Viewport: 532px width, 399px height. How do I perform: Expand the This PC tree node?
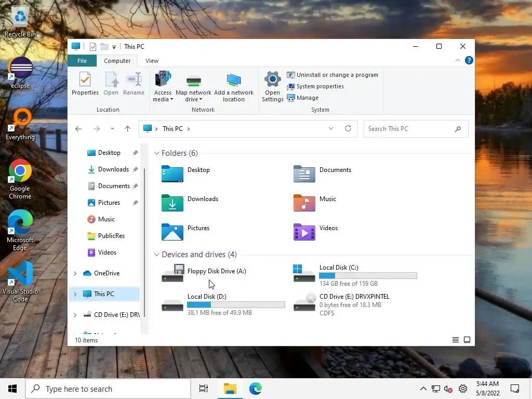(75, 294)
